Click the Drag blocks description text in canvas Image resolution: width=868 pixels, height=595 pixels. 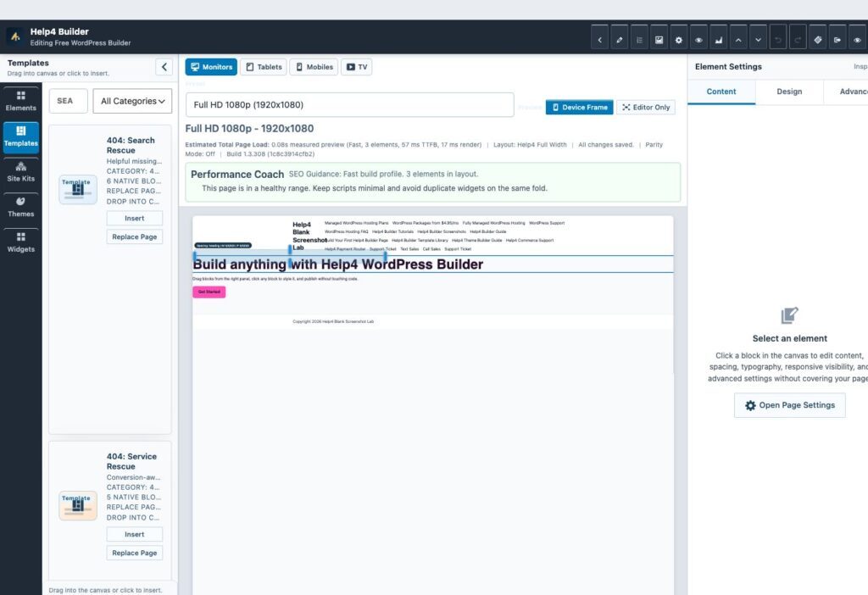pyautogui.click(x=275, y=279)
